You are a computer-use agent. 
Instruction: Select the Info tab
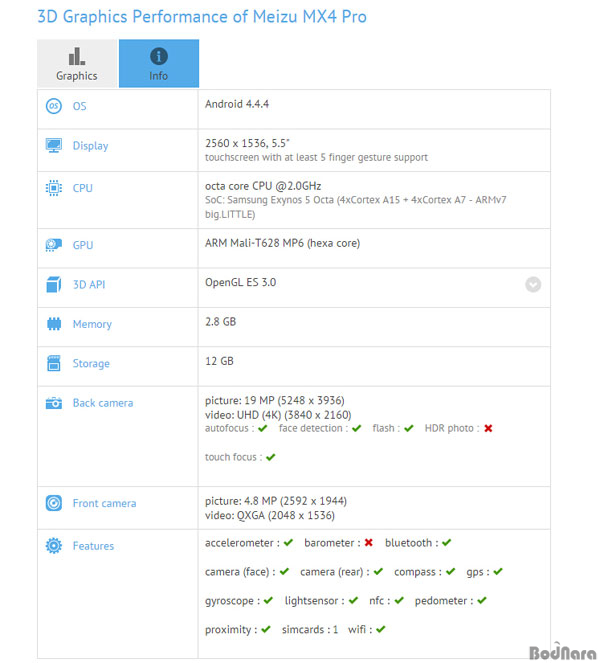point(159,63)
